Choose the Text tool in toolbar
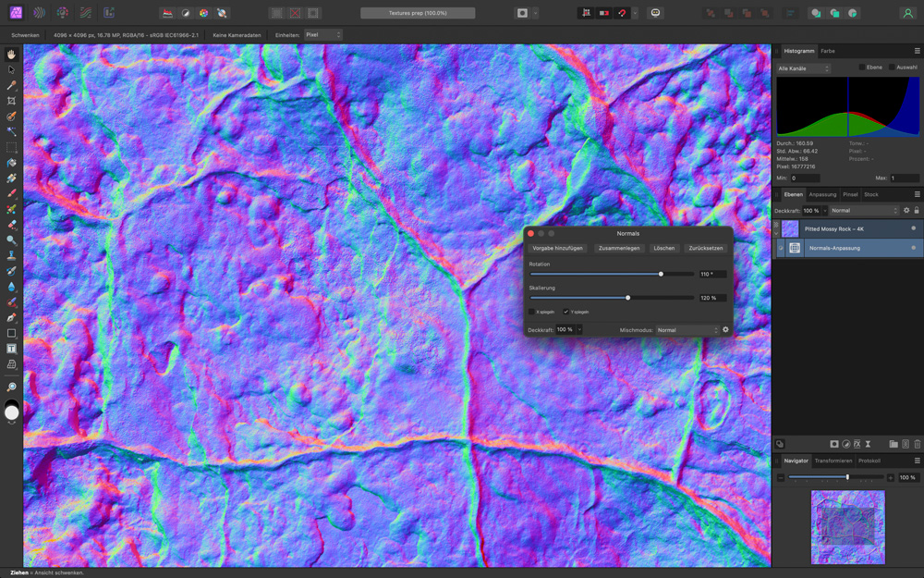 12,349
